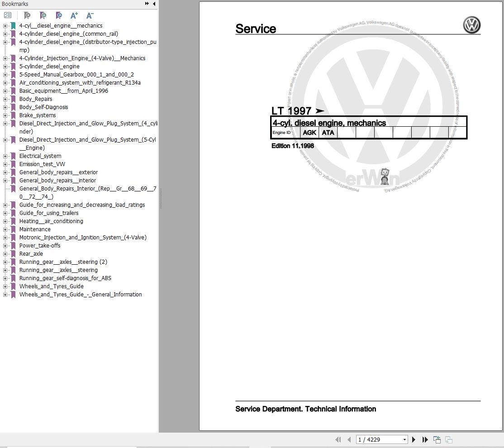
Task: Click the next view icon
Action: [449, 439]
